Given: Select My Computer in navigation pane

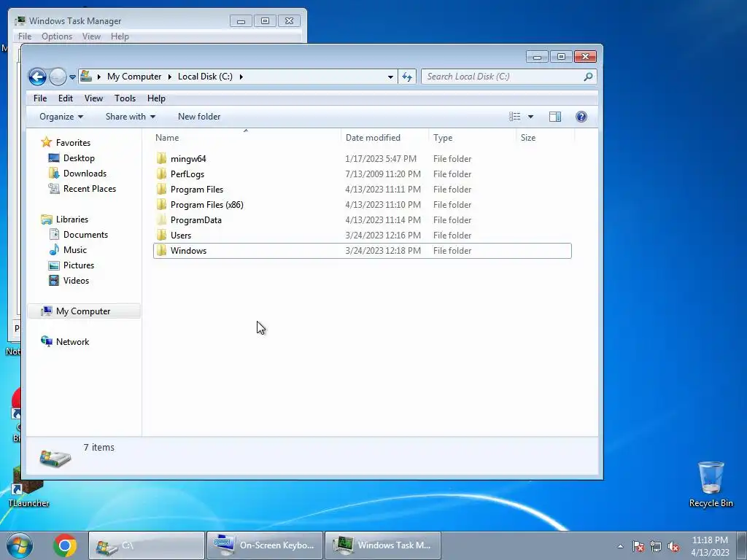Looking at the screenshot, I should [83, 311].
